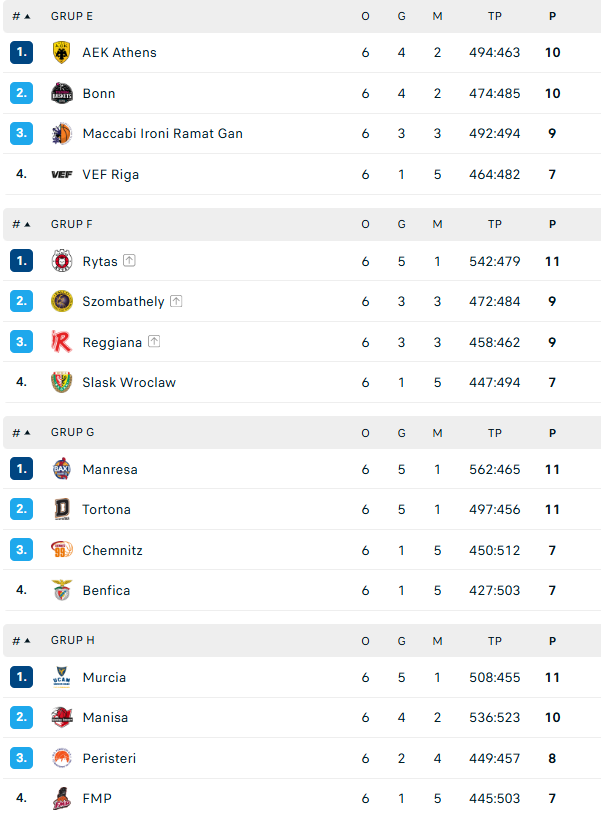Select the Reggiana red R logo
Viewport: 601px width, 818px height.
62,342
